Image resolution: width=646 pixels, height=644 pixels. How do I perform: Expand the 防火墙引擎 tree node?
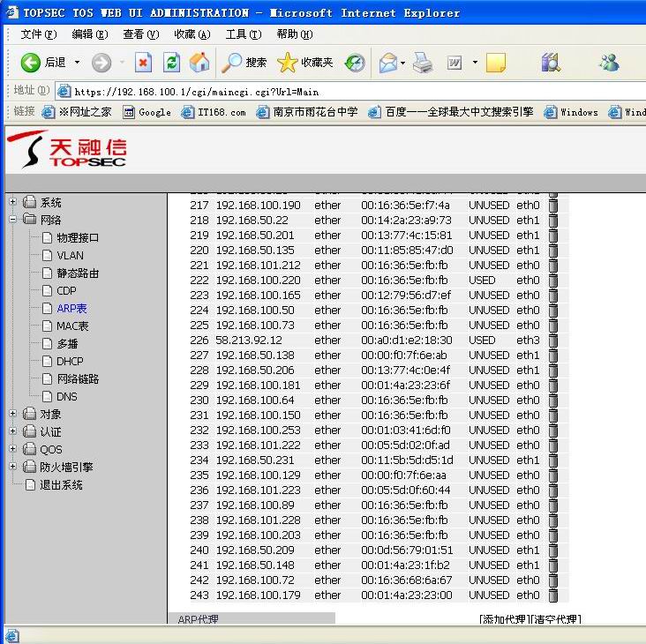coord(13,467)
